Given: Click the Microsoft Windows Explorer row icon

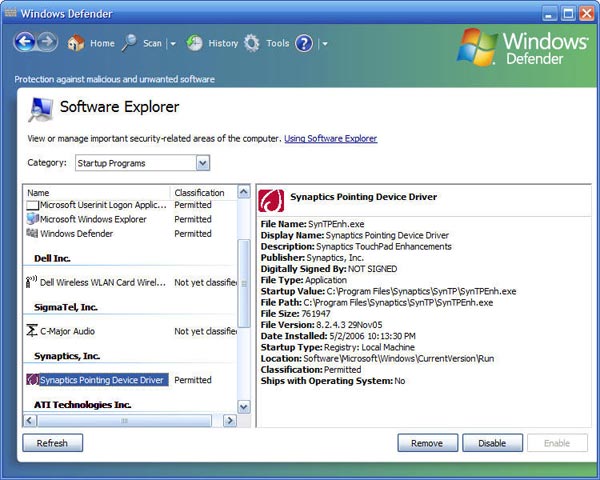Looking at the screenshot, I should point(33,219).
